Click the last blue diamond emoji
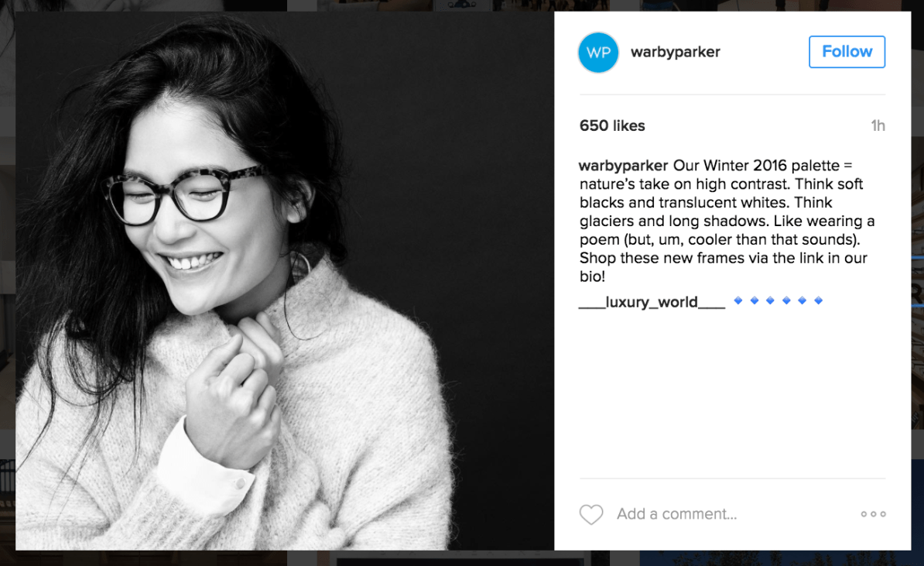Screen dimensions: 924x566 818,300
